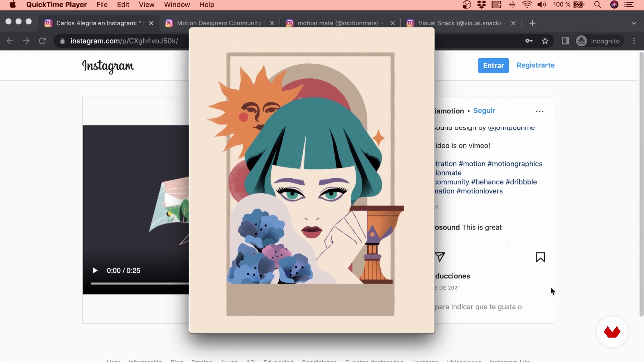Toggle the browser side panel

click(x=565, y=41)
